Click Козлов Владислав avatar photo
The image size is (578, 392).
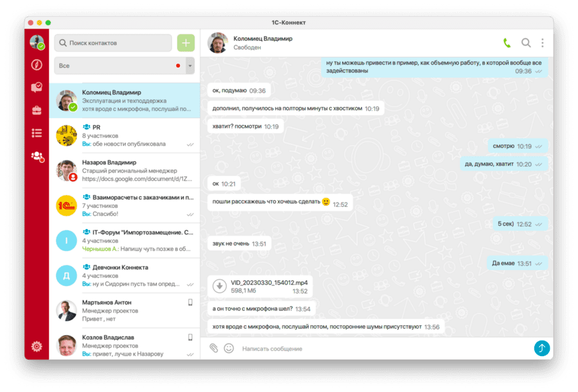coord(66,346)
